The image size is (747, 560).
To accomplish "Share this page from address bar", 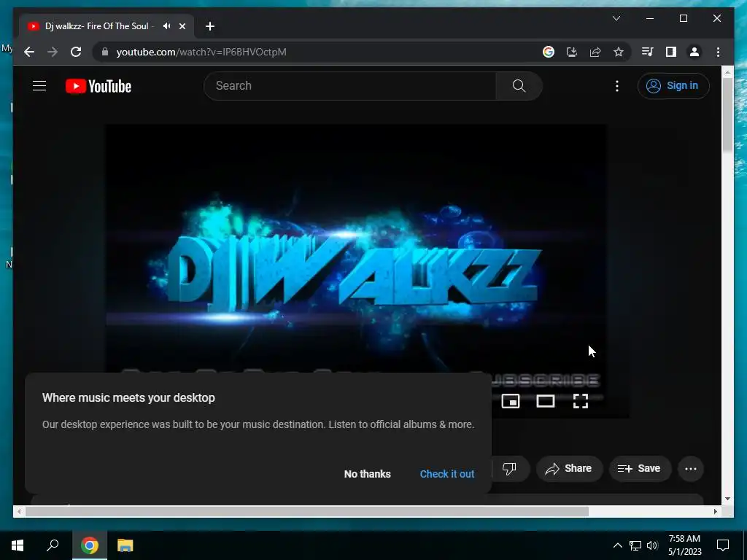I will click(x=595, y=52).
